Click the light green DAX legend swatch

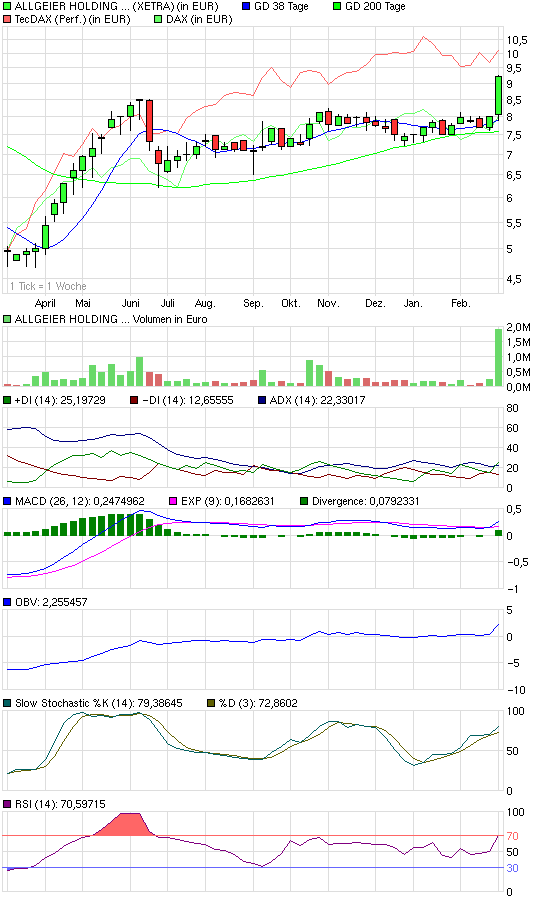(158, 19)
